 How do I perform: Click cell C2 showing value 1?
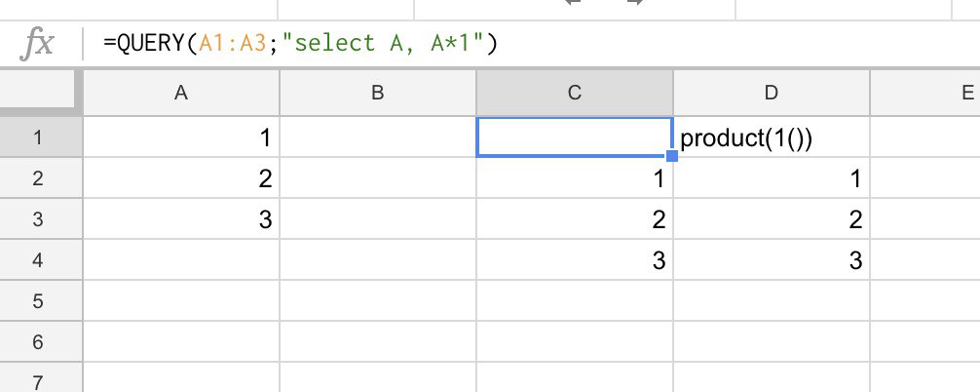coord(574,179)
